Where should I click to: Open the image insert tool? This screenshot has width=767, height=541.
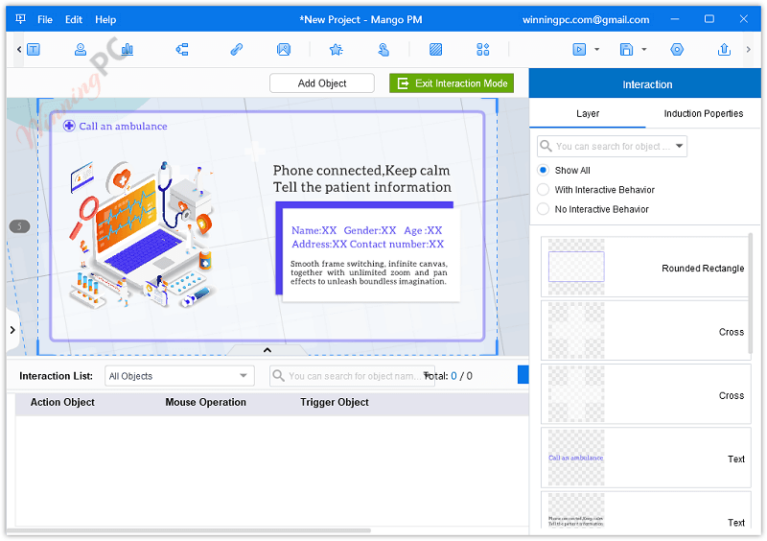click(284, 49)
